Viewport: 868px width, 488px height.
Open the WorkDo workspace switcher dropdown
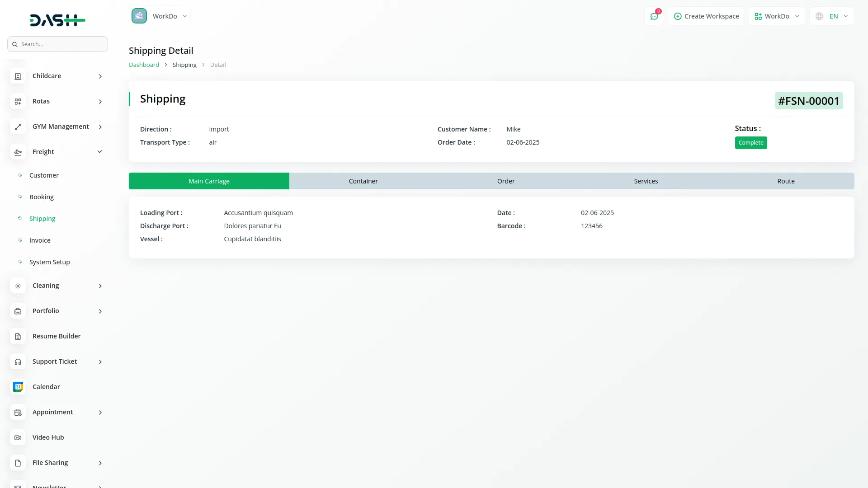click(x=777, y=16)
